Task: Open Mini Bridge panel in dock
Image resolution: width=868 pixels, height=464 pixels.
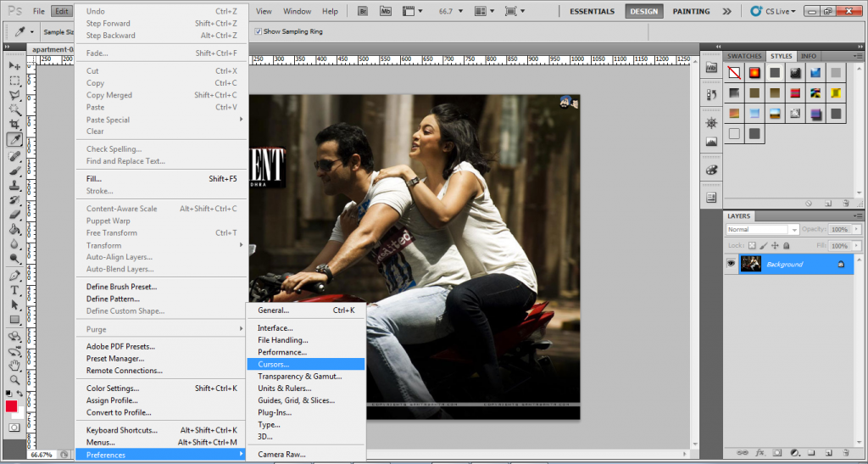Action: click(x=711, y=68)
